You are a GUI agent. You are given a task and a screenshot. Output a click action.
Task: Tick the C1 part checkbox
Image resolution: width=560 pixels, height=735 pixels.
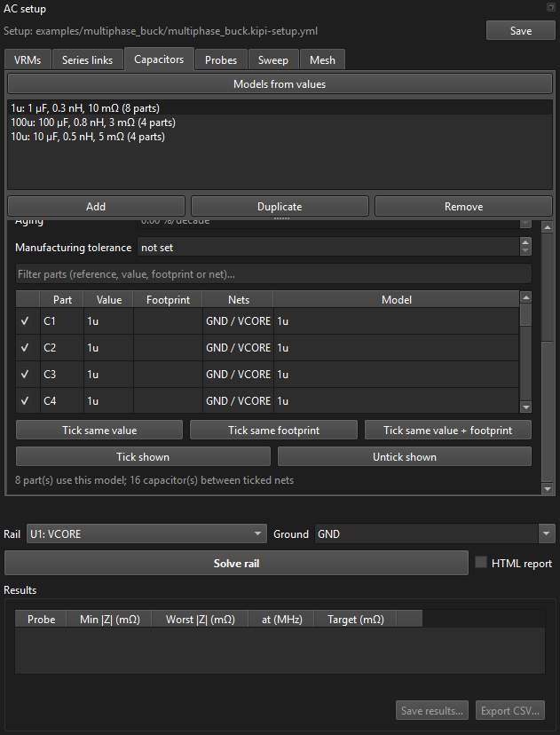(25, 321)
